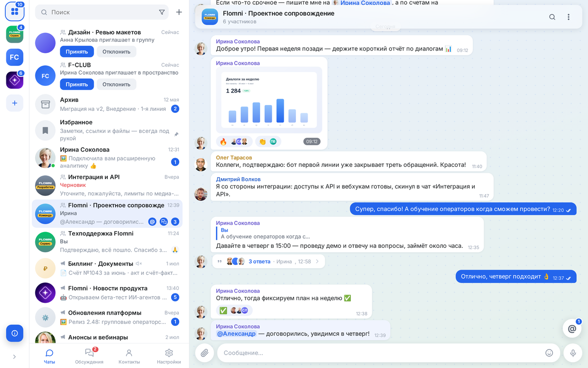The height and width of the screenshot is (368, 588).
Task: Open the chat list filter
Action: 162,12
